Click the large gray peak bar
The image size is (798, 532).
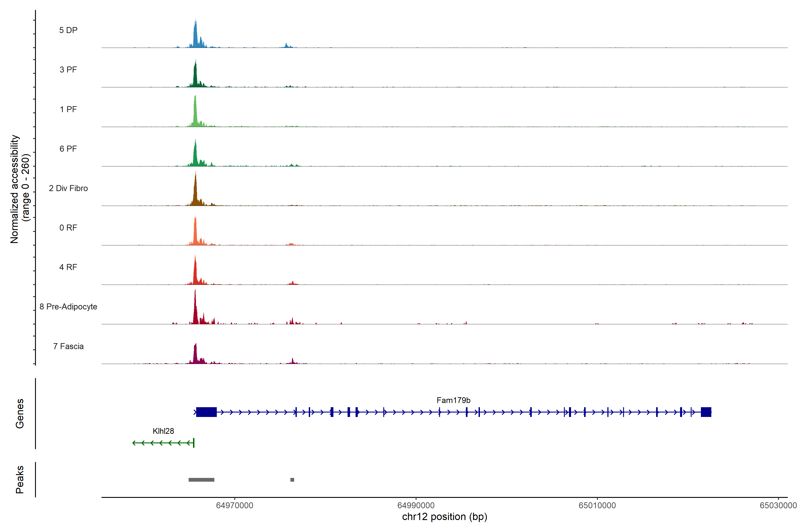(201, 480)
